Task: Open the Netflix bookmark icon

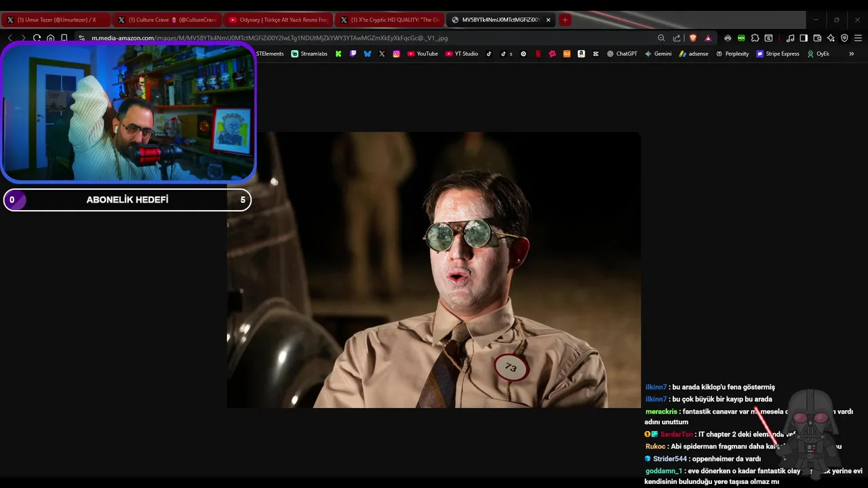Action: [x=538, y=54]
